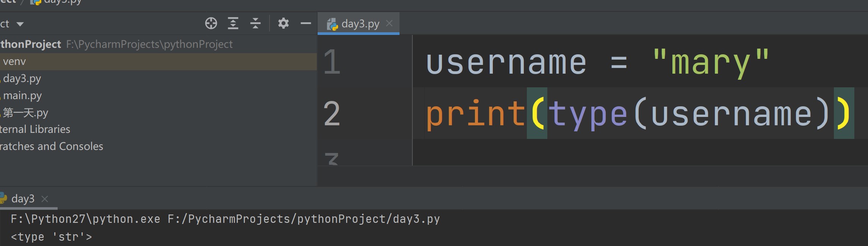Select the venv folder in project tree
The width and height of the screenshot is (868, 246).
pos(14,61)
